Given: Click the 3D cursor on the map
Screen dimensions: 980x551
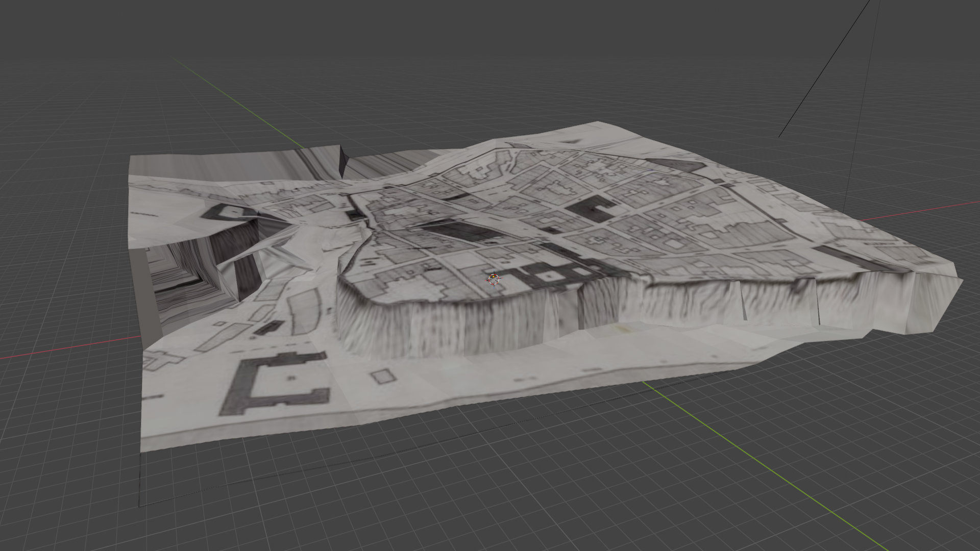Looking at the screenshot, I should click(494, 279).
